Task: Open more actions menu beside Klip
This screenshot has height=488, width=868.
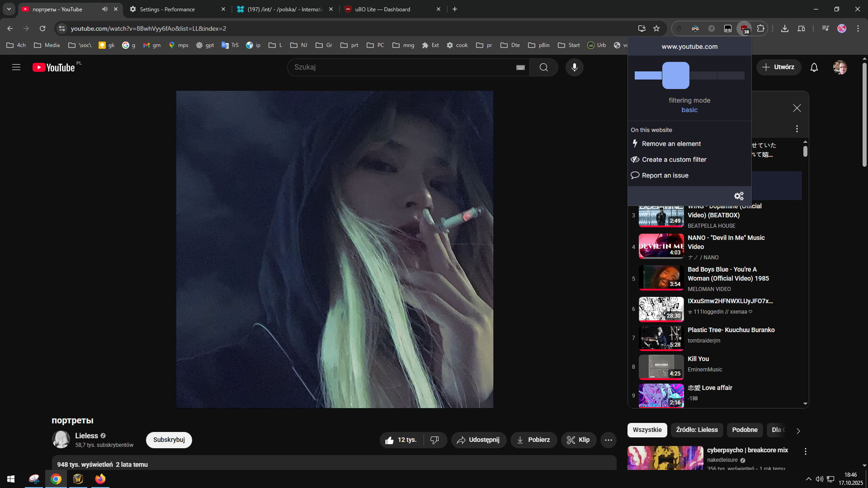Action: [x=609, y=440]
